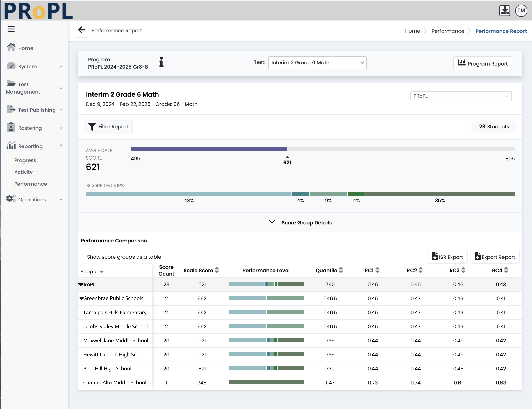Click the back arrow button
The image size is (532, 409).
click(81, 30)
